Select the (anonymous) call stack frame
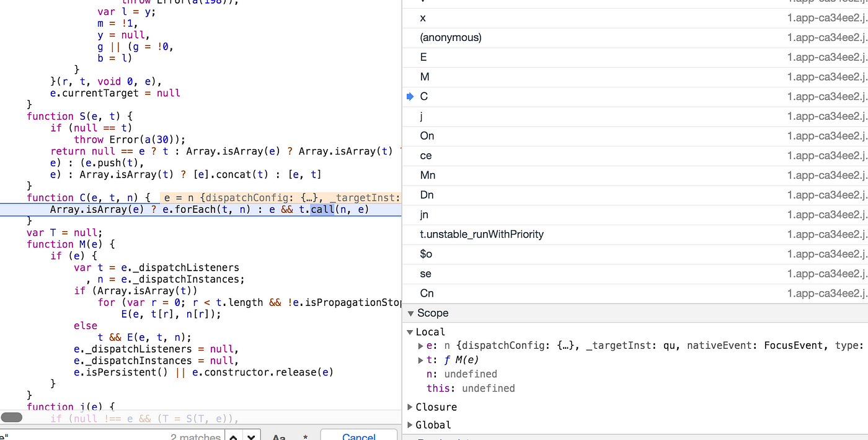Viewport: 868px width, 440px height. 635,37
